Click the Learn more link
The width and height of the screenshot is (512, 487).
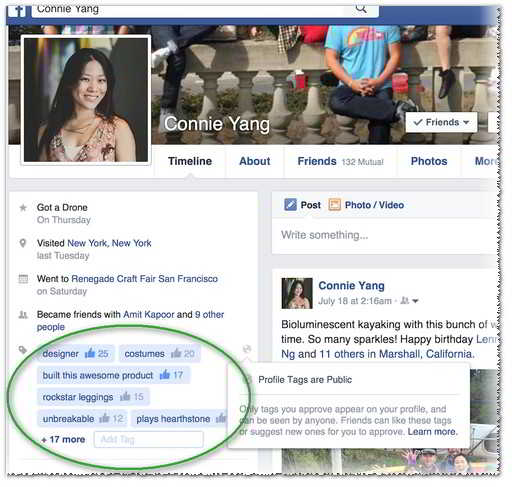[x=433, y=432]
